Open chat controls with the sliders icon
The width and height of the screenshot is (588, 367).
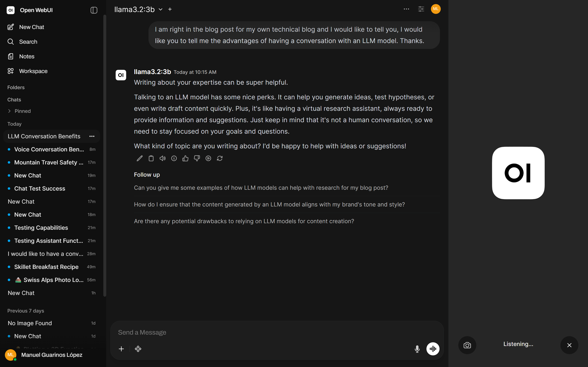tap(421, 9)
